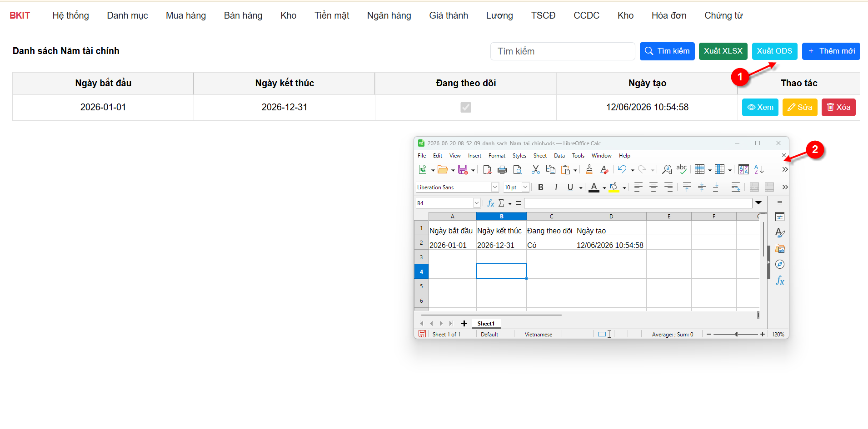Click the Sửa edit button in row
This screenshot has height=429, width=868.
[800, 108]
